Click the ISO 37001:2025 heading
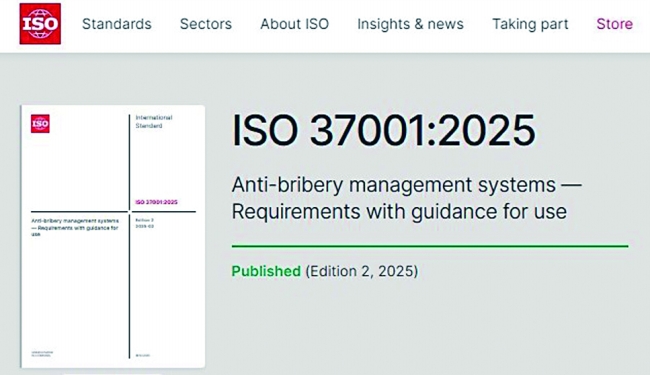 click(x=383, y=131)
